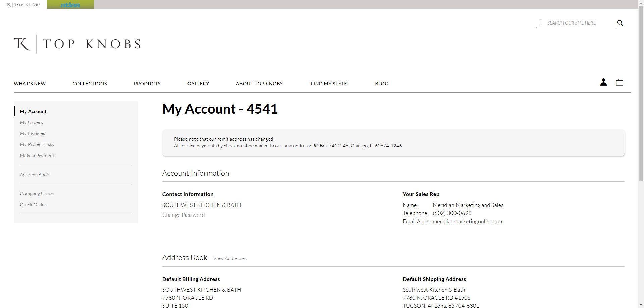Click the sales rep email meridianmarketingonline.com
The image size is (644, 308).
468,221
